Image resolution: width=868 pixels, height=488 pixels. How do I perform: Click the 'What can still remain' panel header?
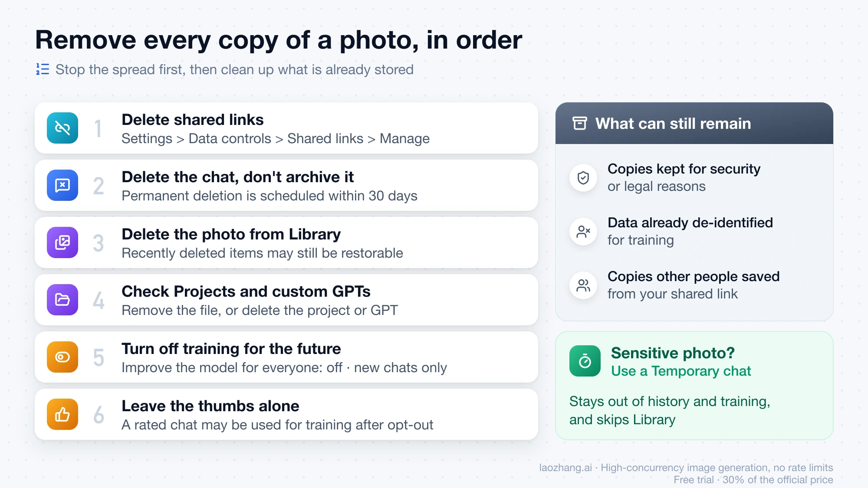point(694,123)
